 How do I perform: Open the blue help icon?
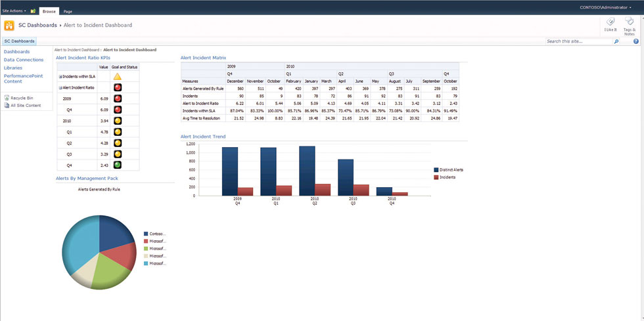pos(636,41)
